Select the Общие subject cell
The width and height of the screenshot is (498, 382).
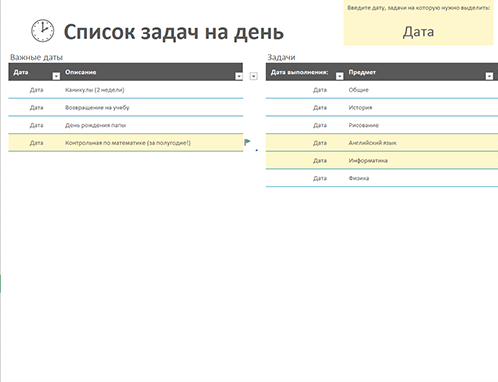point(359,90)
